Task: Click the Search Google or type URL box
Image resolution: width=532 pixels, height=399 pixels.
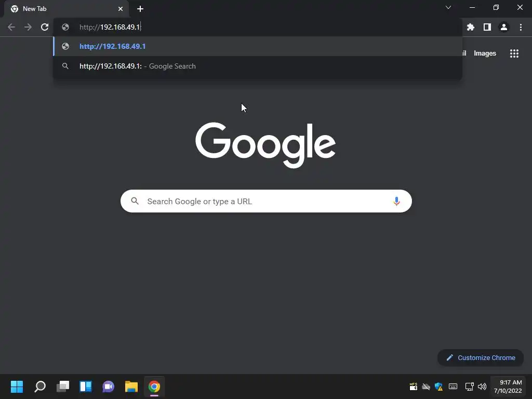Action: (266, 201)
